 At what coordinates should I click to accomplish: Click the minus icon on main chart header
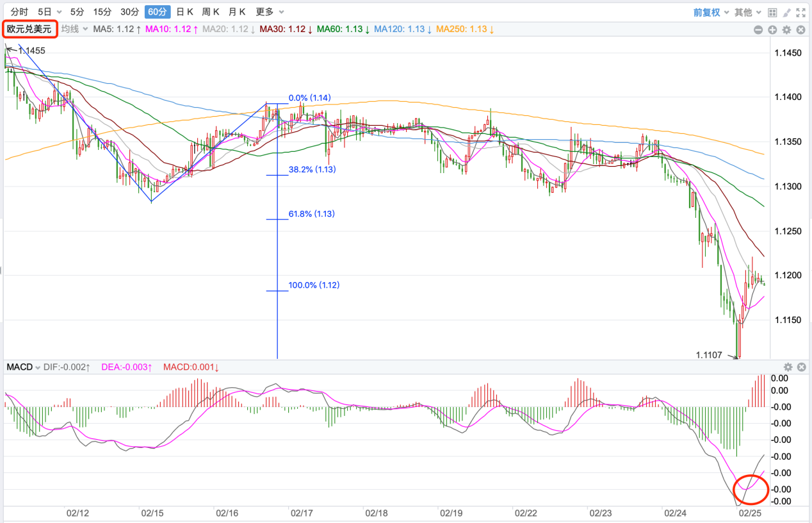(758, 29)
